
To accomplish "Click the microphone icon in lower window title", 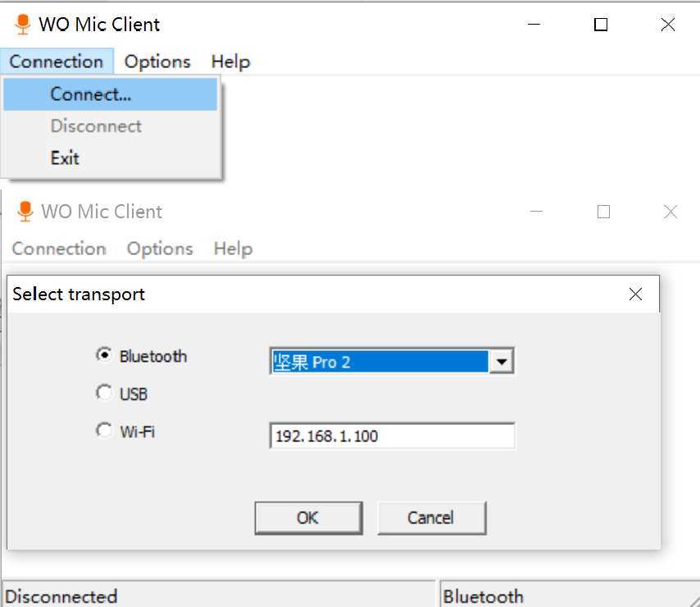I will click(25, 212).
